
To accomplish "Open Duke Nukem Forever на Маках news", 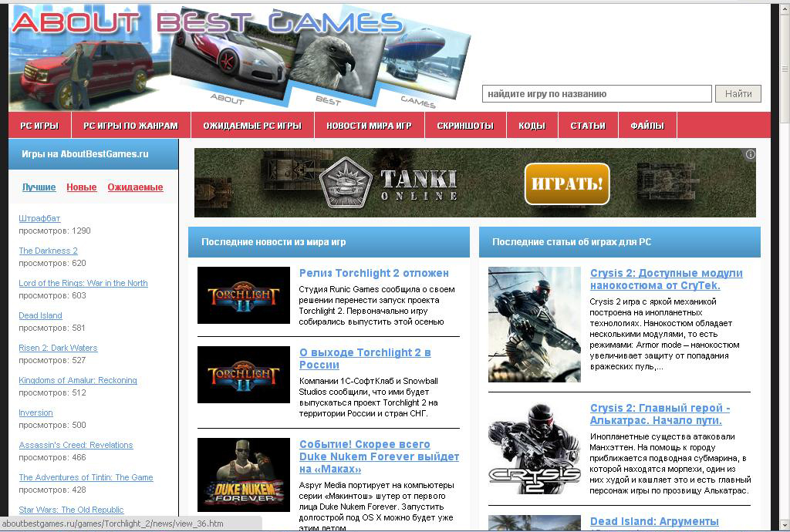I will [x=379, y=456].
